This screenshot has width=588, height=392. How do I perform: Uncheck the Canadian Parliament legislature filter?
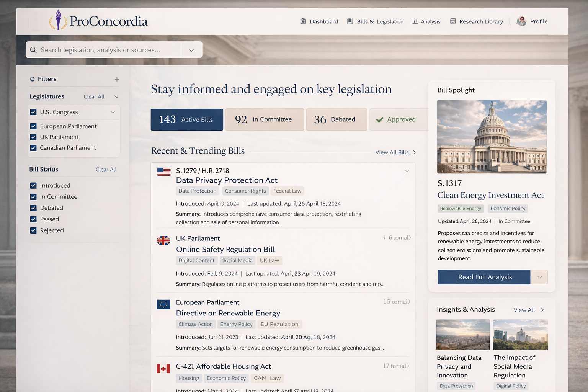tap(33, 148)
